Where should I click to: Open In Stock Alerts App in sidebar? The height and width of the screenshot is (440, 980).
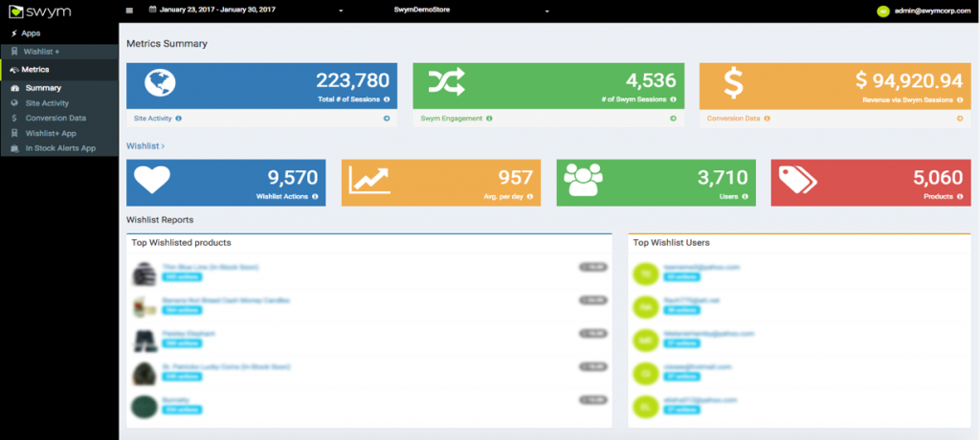click(60, 148)
